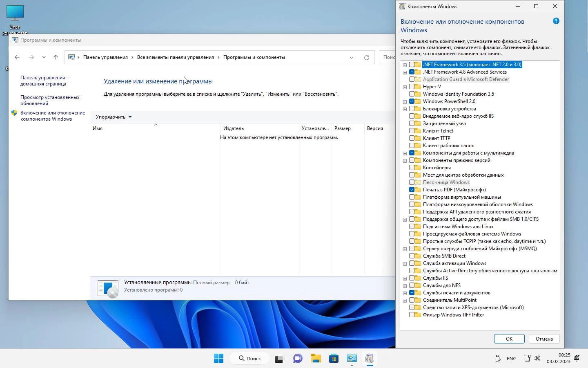Open Панель управления — домашняя страница link
The height and width of the screenshot is (368, 588).
(x=46, y=81)
